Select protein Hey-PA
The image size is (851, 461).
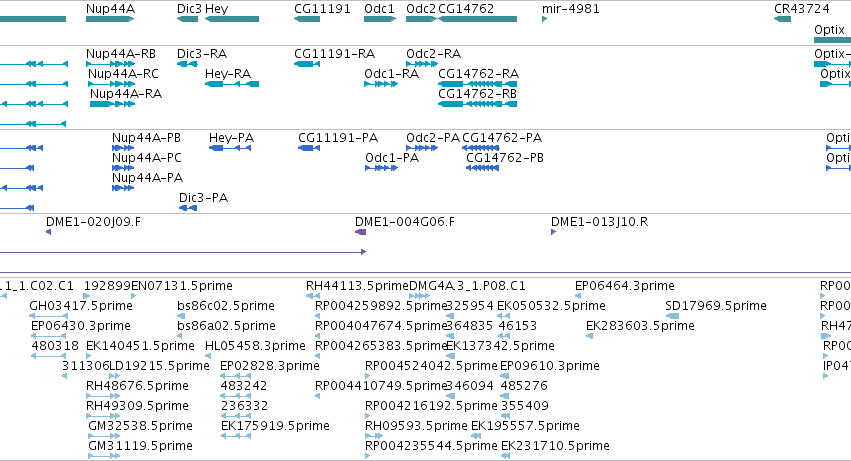230,148
